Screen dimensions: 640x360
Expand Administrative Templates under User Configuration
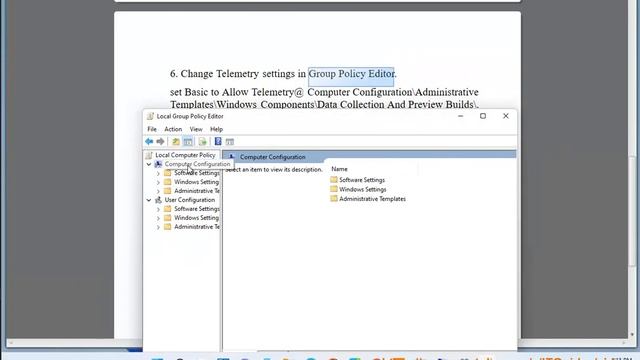pos(158,227)
